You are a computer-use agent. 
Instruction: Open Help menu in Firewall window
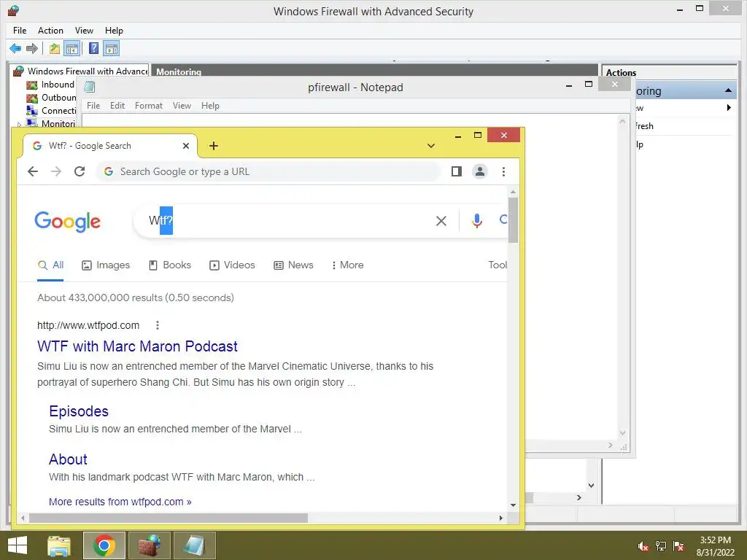tap(114, 31)
